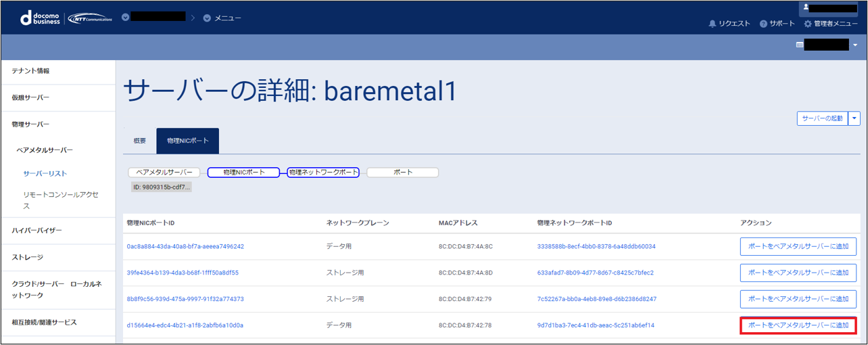Open NIC port 0ac8a884-43da-40a8-bf7a-aeeea7496242
Screen dimensions: 868x345
[x=185, y=247]
